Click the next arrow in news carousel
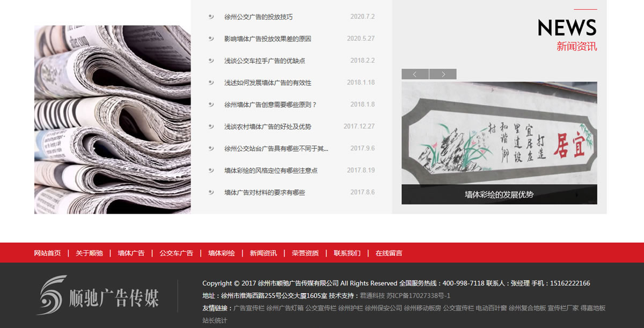Screen dimensions: 644x328 (x=443, y=74)
